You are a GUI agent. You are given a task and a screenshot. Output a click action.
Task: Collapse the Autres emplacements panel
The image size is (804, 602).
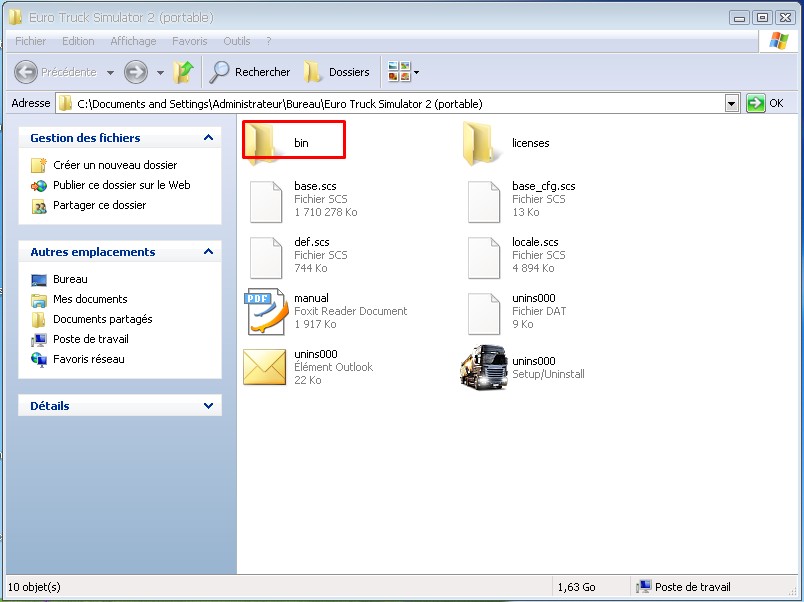[x=208, y=251]
